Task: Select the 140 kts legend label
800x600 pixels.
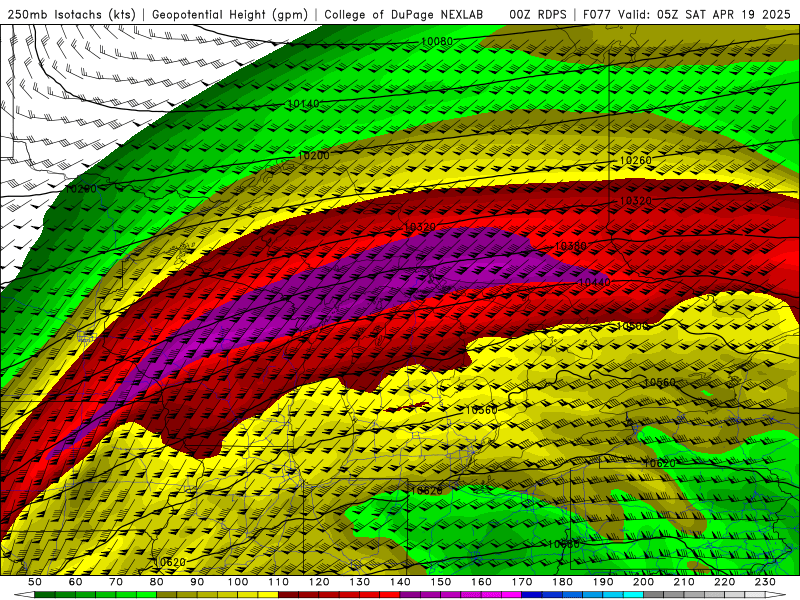Action: [x=400, y=582]
